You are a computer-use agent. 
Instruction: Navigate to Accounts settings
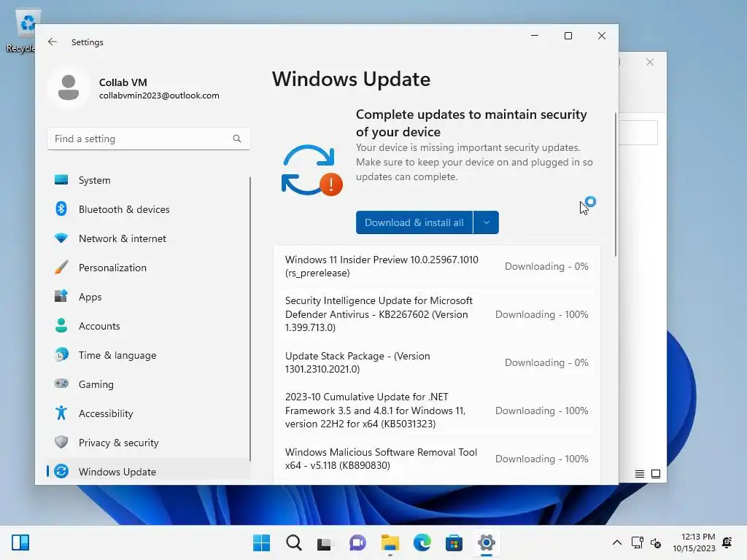(149, 326)
